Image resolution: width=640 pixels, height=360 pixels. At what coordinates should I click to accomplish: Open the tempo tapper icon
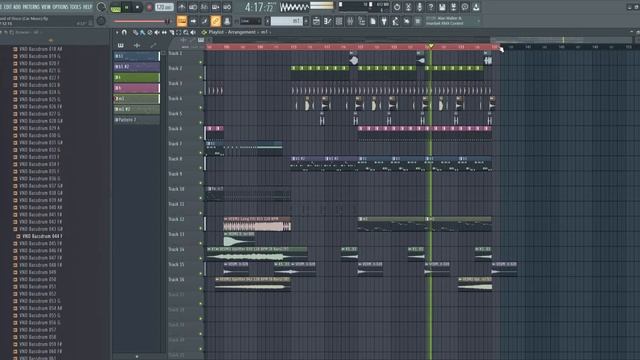click(x=396, y=21)
